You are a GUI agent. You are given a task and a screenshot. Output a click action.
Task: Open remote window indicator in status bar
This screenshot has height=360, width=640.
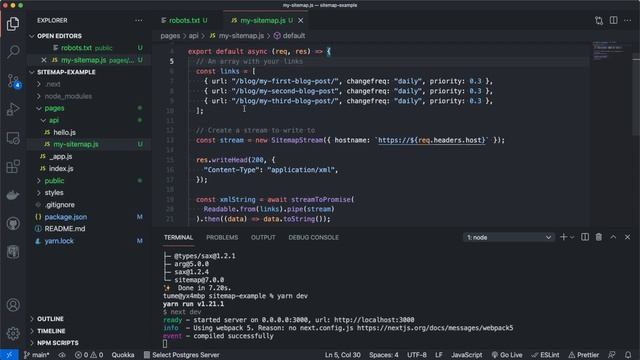click(9, 355)
